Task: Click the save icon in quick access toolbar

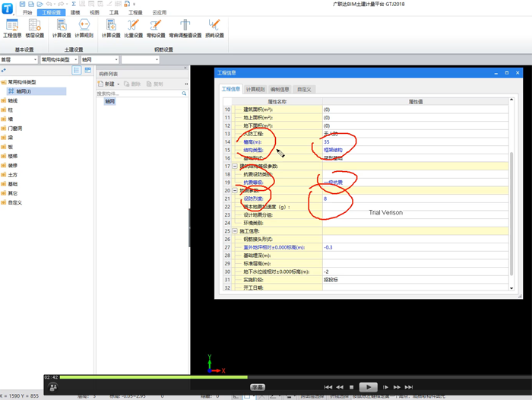Action: click(x=22, y=4)
